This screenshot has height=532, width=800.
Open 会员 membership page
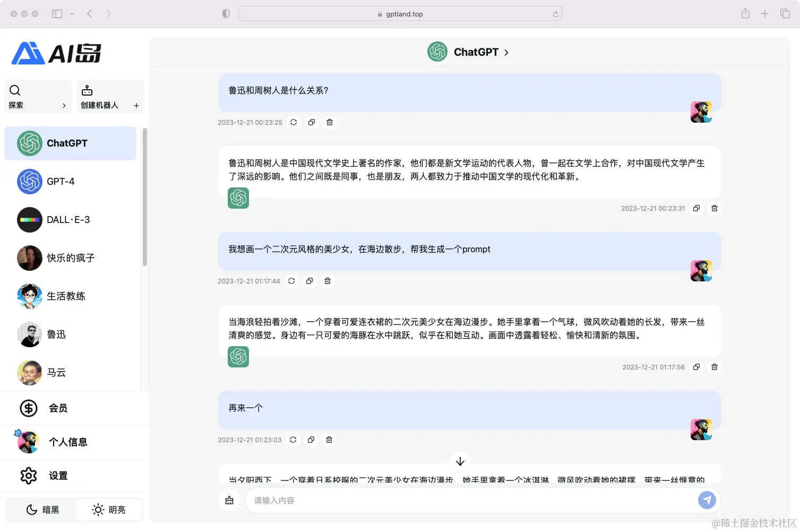pos(74,408)
